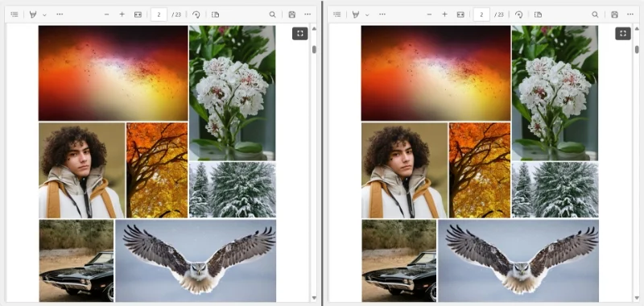Save the PDF from left viewer
Viewport: 644px width, 306px height.
pos(292,14)
